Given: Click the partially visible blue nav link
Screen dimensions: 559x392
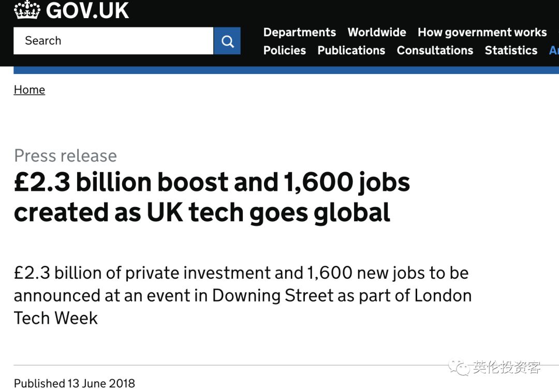Looking at the screenshot, I should tap(554, 51).
